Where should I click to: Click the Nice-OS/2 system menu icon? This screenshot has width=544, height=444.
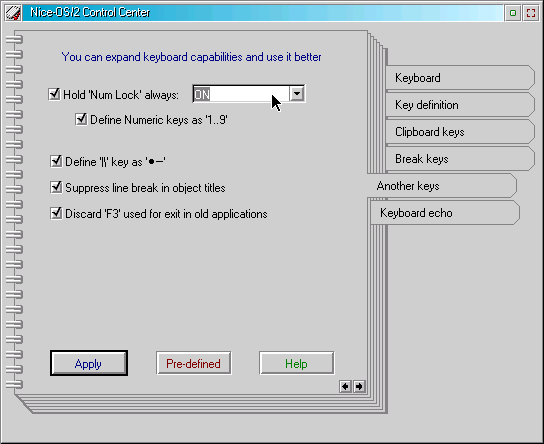coord(13,13)
